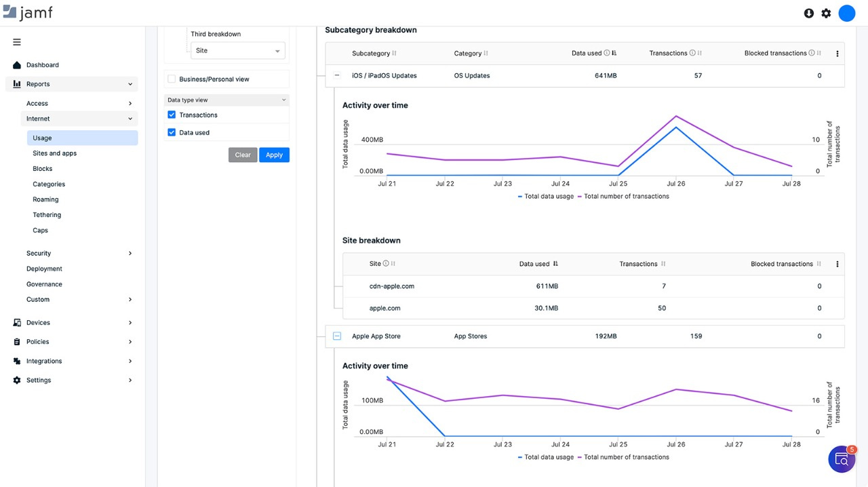Open the chat search widget icon

842,459
